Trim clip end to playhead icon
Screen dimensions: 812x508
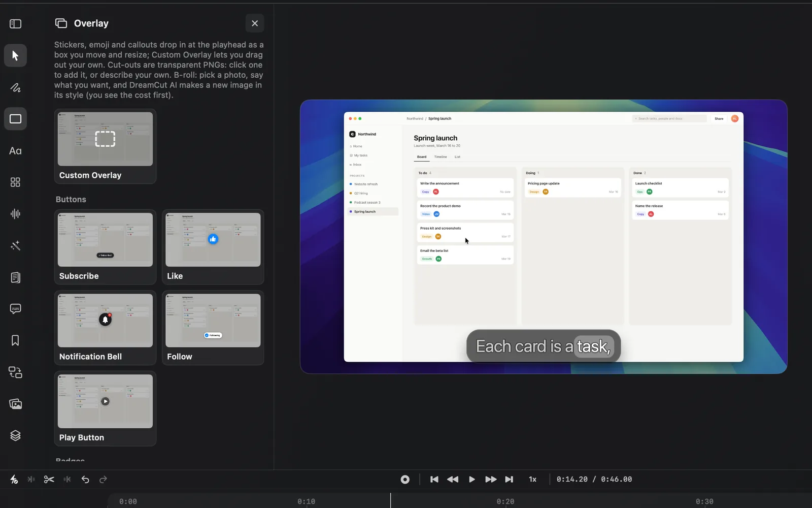67,479
